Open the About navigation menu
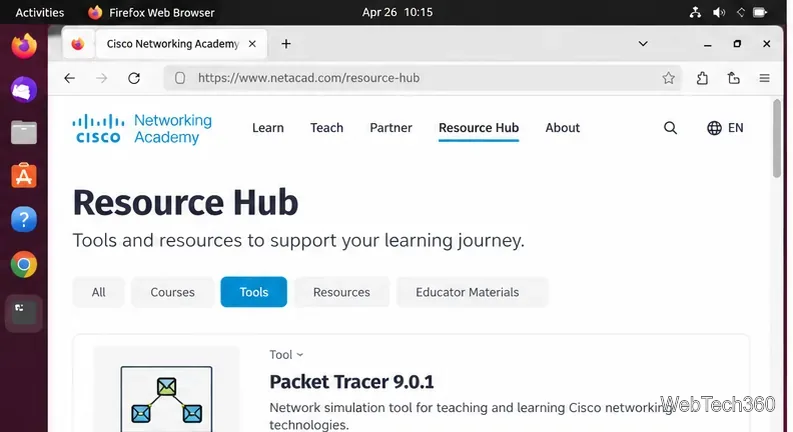This screenshot has width=793, height=432. [x=562, y=128]
